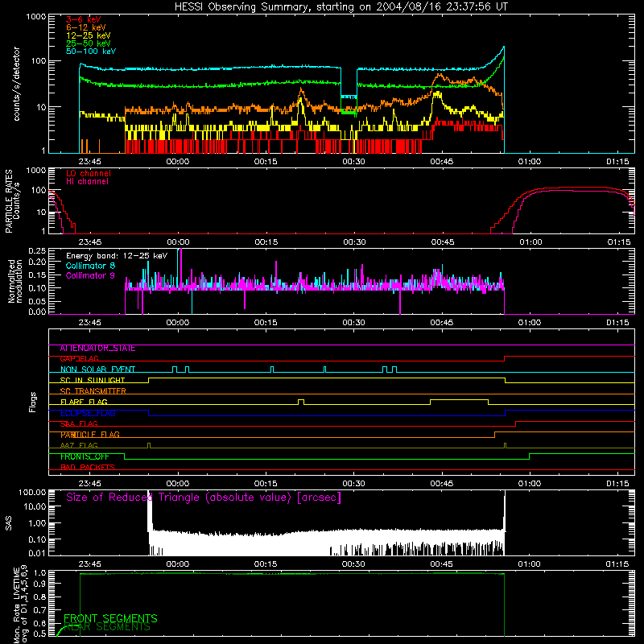Pick the cyan 50-100 keV legend entry

(x=91, y=52)
